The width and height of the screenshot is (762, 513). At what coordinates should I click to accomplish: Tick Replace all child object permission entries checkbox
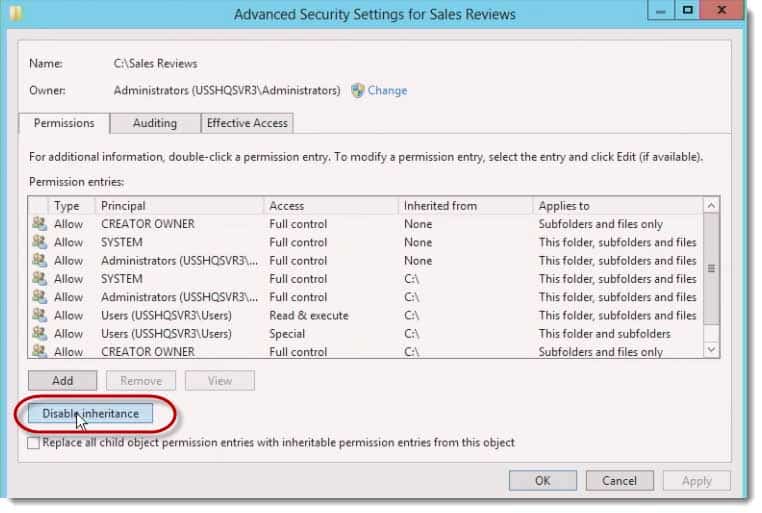(x=34, y=443)
